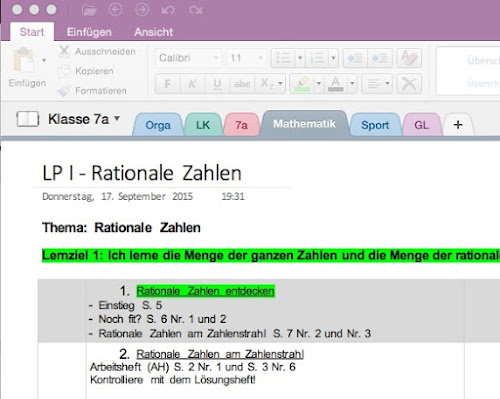This screenshot has width=500, height=399.
Task: Go back with the left arrow icon
Action: click(116, 10)
